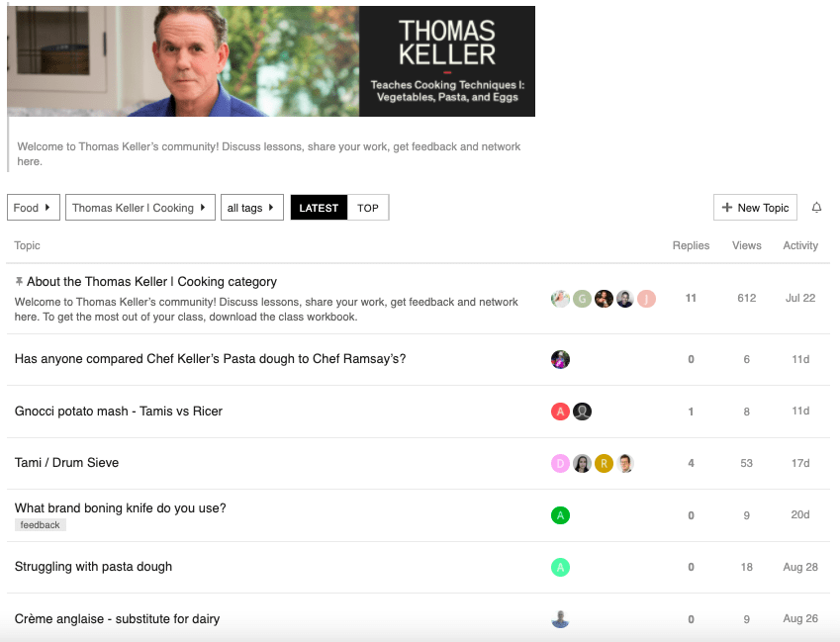Click the Topic column header
Screen dimensions: 840x642
click(x=28, y=245)
